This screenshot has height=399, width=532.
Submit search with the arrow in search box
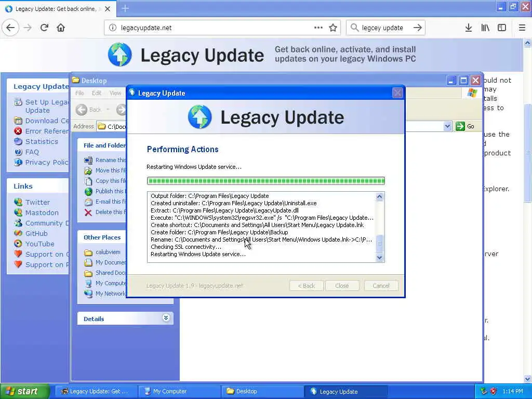tap(418, 28)
